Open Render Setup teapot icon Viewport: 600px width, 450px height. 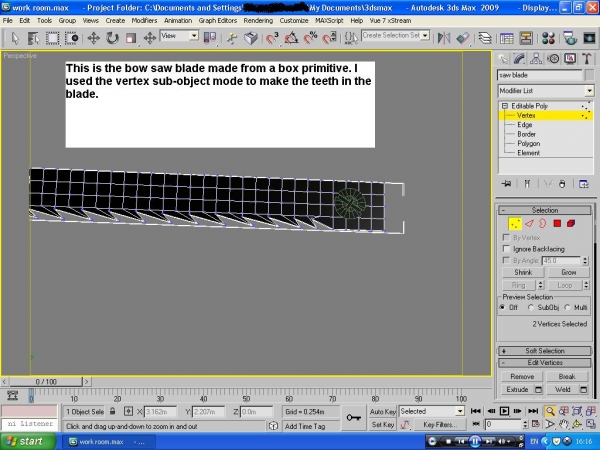569,38
